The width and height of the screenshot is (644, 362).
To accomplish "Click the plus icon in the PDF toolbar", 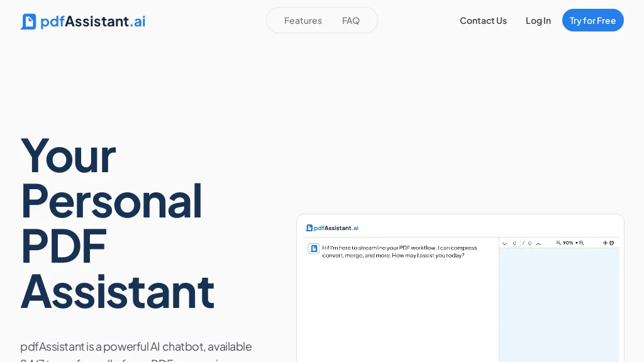I will point(605,243).
